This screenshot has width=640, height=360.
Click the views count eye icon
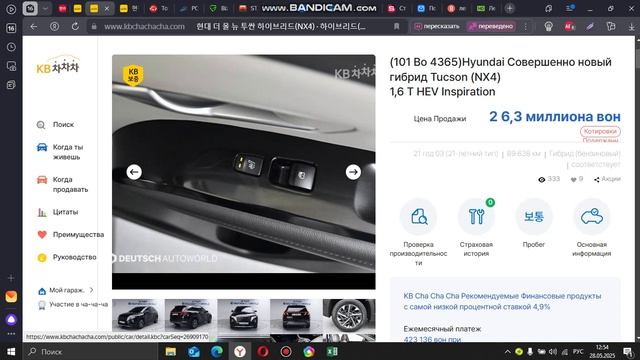click(x=542, y=180)
